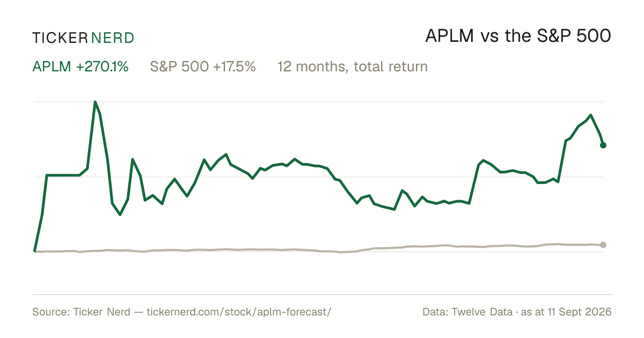Click the APLM line end-point dot
644x338 pixels.
[603, 145]
